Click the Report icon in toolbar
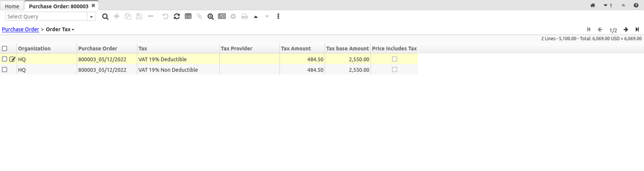This screenshot has height=171, width=644. pyautogui.click(x=222, y=16)
